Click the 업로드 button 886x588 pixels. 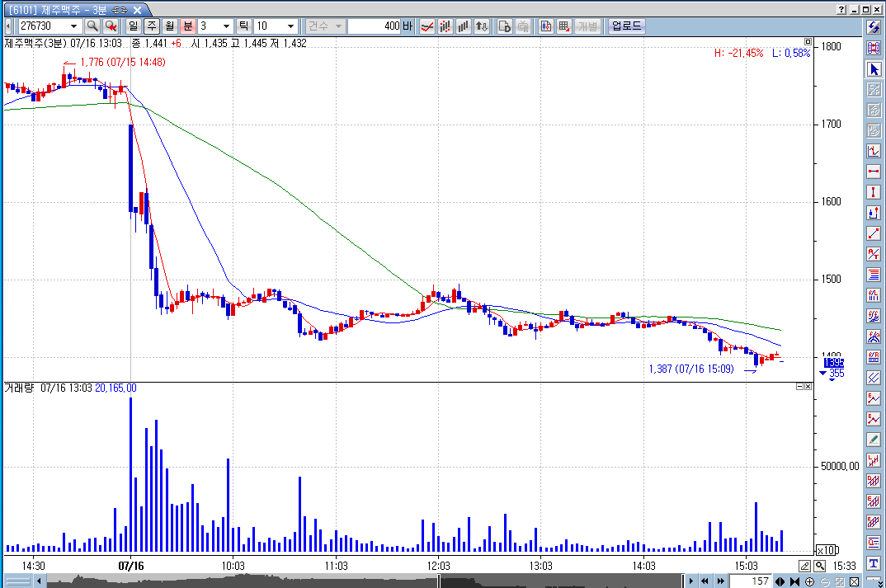(x=626, y=26)
